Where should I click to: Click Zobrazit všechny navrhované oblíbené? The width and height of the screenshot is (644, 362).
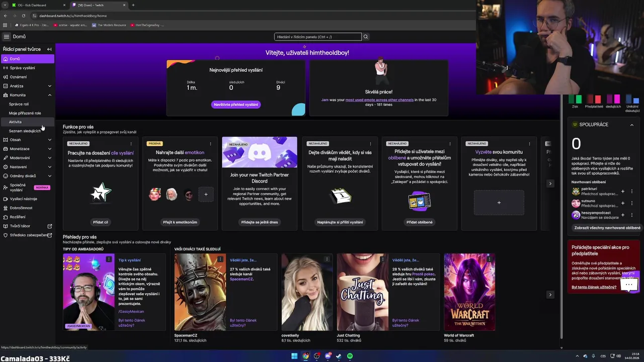point(607,228)
